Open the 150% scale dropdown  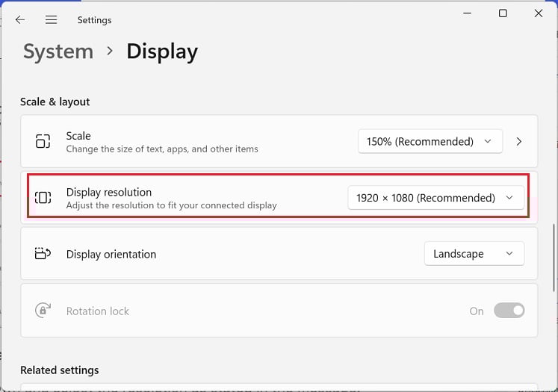(x=430, y=141)
